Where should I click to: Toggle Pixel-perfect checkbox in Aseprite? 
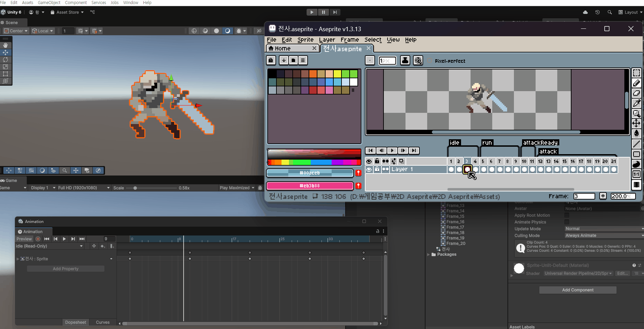pyautogui.click(x=430, y=61)
